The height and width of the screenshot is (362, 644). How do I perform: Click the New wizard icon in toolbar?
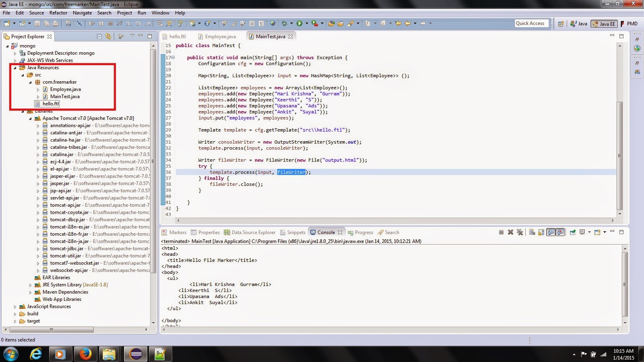pos(7,23)
